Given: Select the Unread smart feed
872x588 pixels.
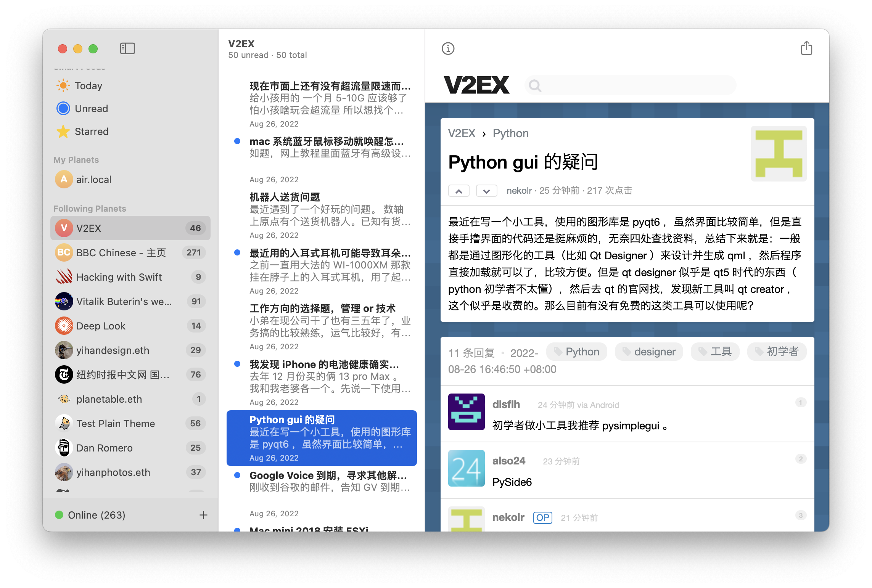Looking at the screenshot, I should [91, 109].
